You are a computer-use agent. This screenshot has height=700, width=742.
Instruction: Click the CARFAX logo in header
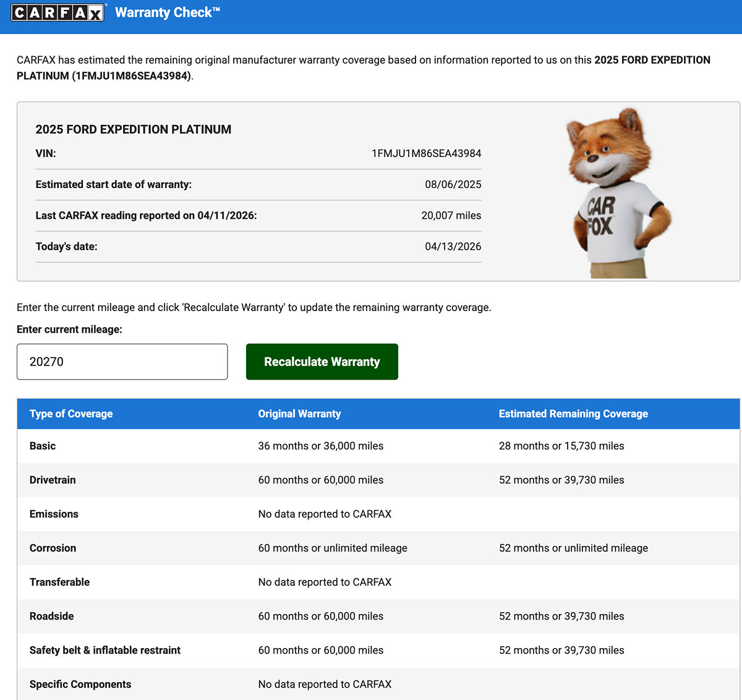pos(58,12)
